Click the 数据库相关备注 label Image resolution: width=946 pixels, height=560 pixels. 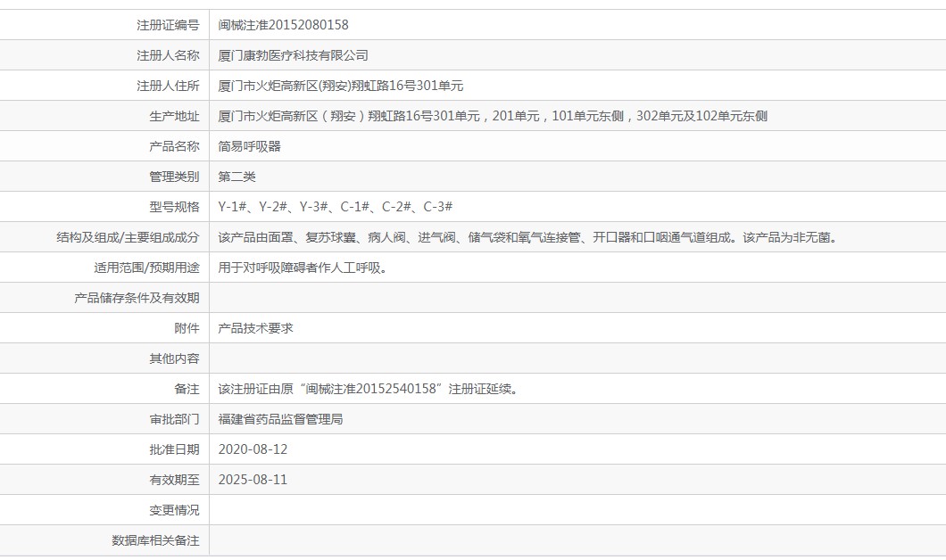155,540
